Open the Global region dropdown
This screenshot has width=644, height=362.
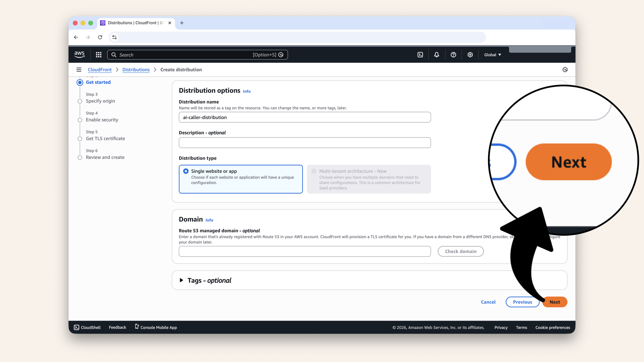coord(492,55)
